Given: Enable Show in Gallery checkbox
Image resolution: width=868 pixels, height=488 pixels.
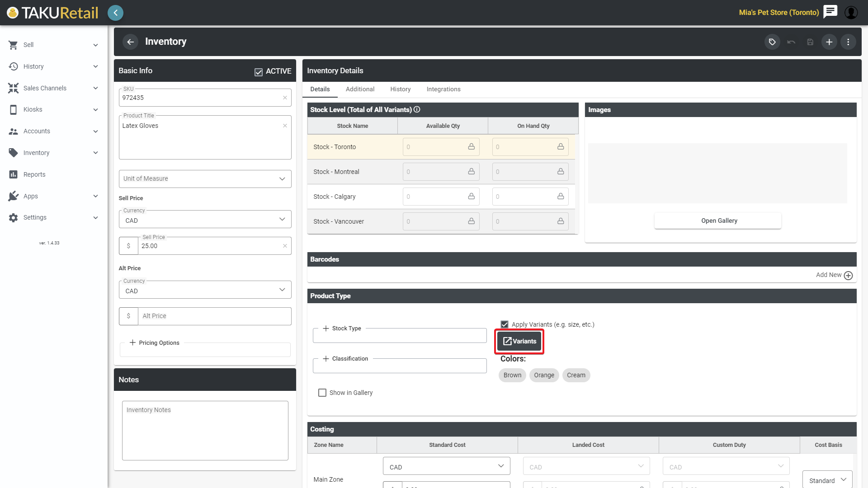Looking at the screenshot, I should [322, 393].
